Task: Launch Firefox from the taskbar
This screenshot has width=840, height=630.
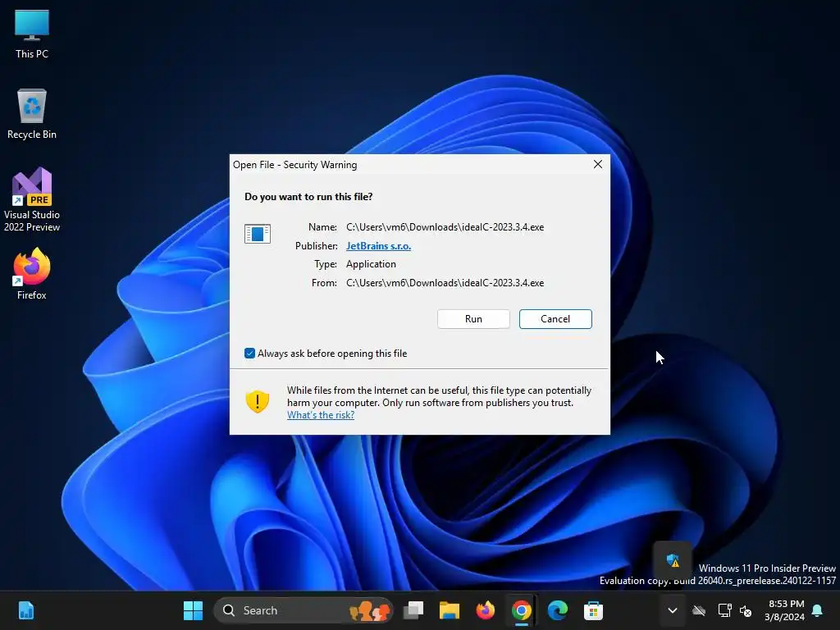Action: [x=486, y=610]
